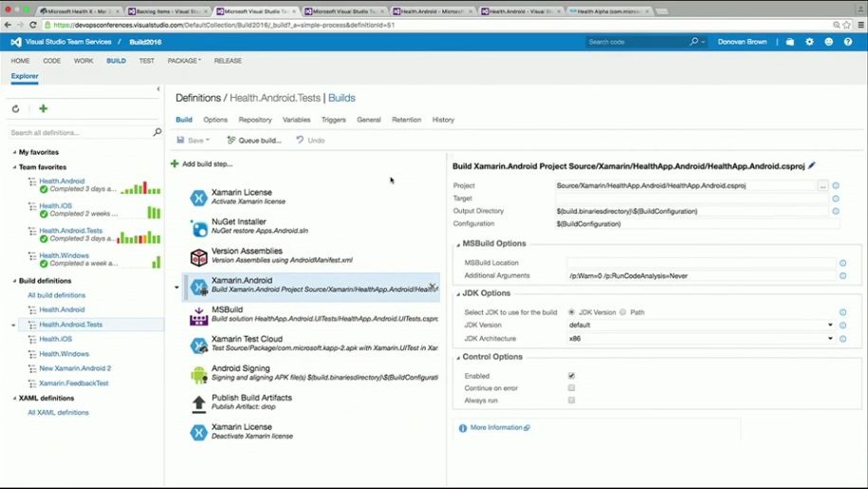Reload the browser page
Viewport: 868px width, 489px height.
point(33,25)
